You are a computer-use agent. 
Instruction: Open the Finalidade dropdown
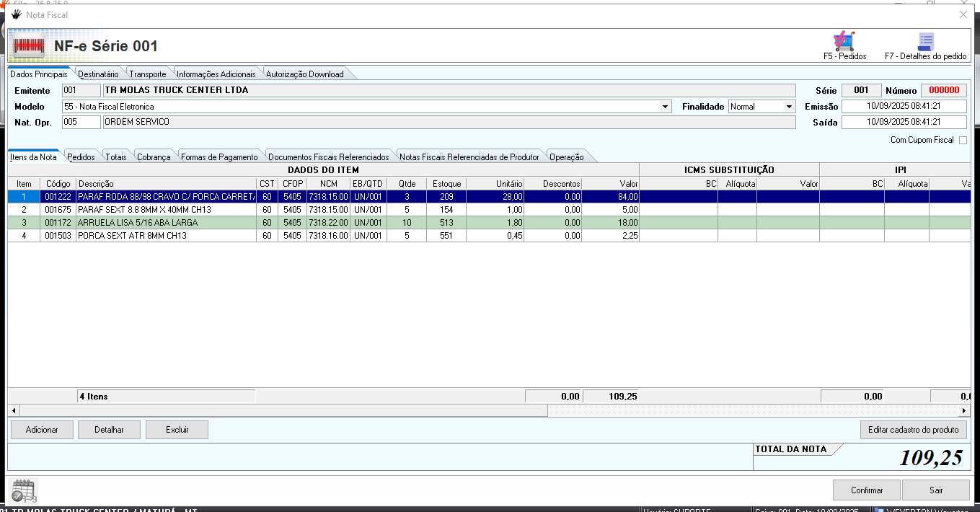point(789,107)
